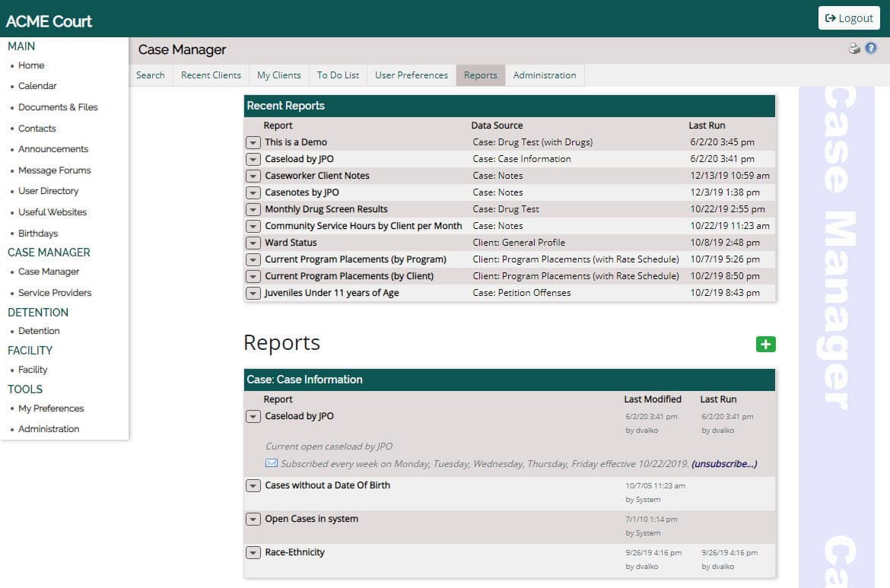Open Case Manager sidebar link
Image resolution: width=890 pixels, height=588 pixels.
[49, 272]
